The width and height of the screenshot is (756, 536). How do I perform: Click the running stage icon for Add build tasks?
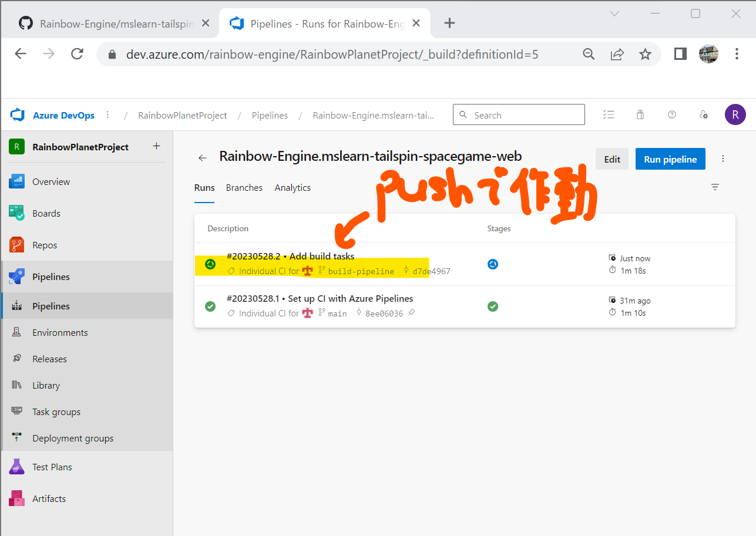[x=493, y=264]
